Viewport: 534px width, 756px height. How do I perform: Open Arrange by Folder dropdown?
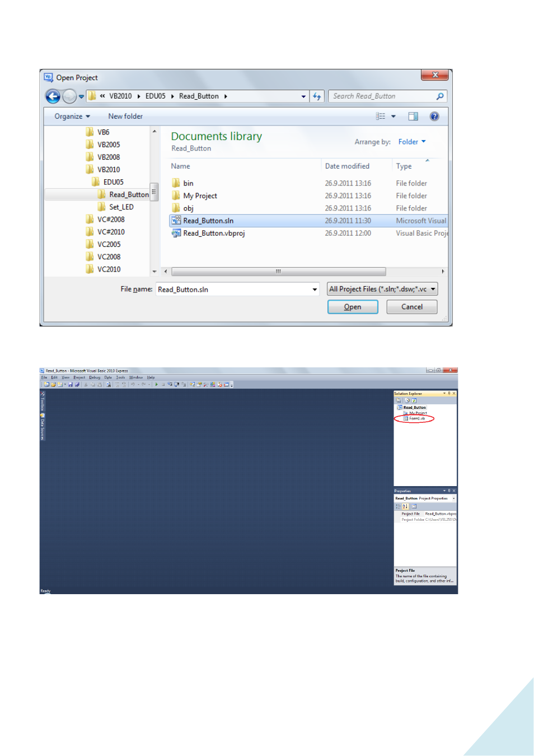[x=412, y=142]
